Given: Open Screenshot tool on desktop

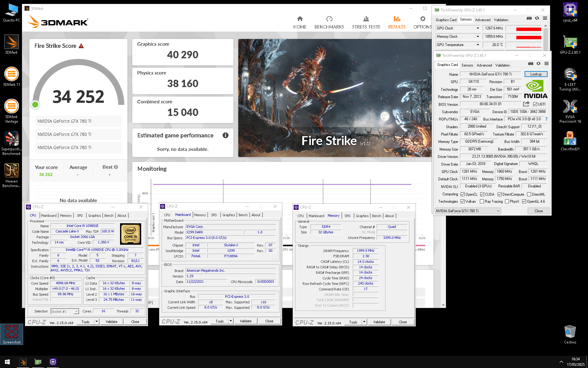Looking at the screenshot, I should (12, 334).
